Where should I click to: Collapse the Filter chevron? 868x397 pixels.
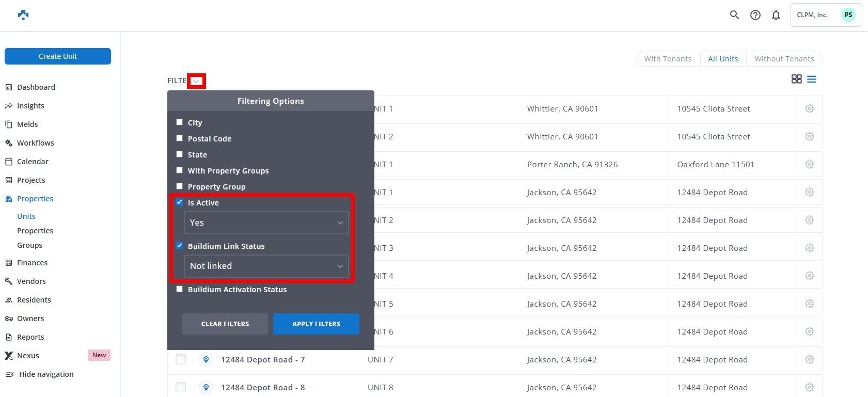click(x=196, y=81)
